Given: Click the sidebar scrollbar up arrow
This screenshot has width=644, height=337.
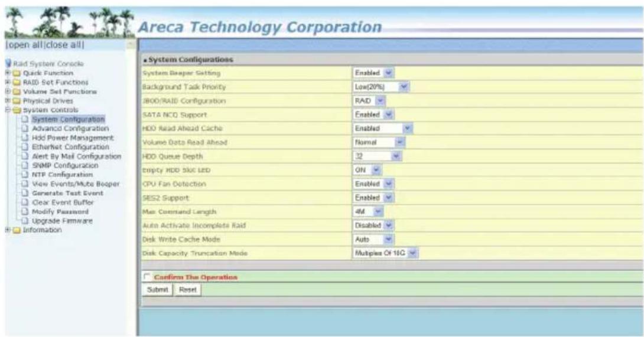Looking at the screenshot, I should (131, 44).
